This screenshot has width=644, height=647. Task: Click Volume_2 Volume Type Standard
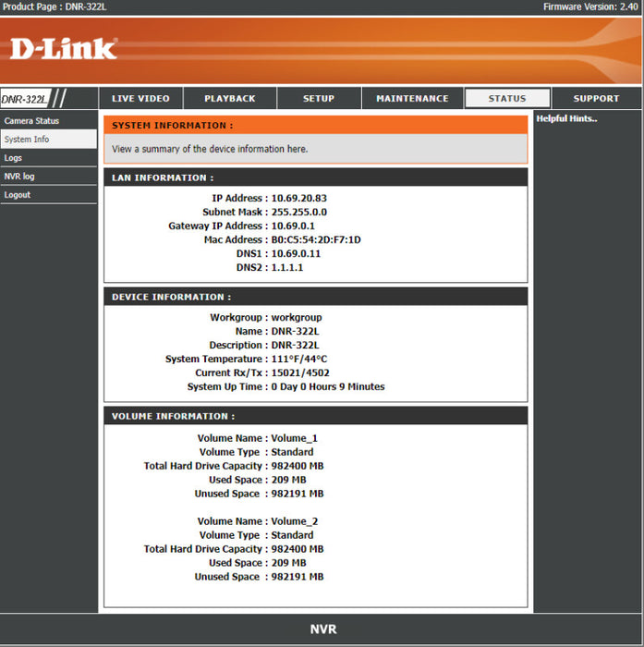(292, 535)
